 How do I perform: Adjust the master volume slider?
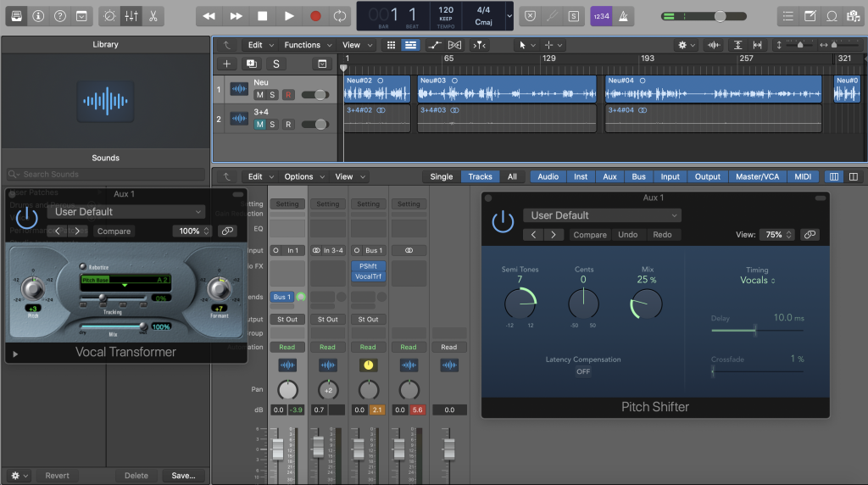(704, 16)
